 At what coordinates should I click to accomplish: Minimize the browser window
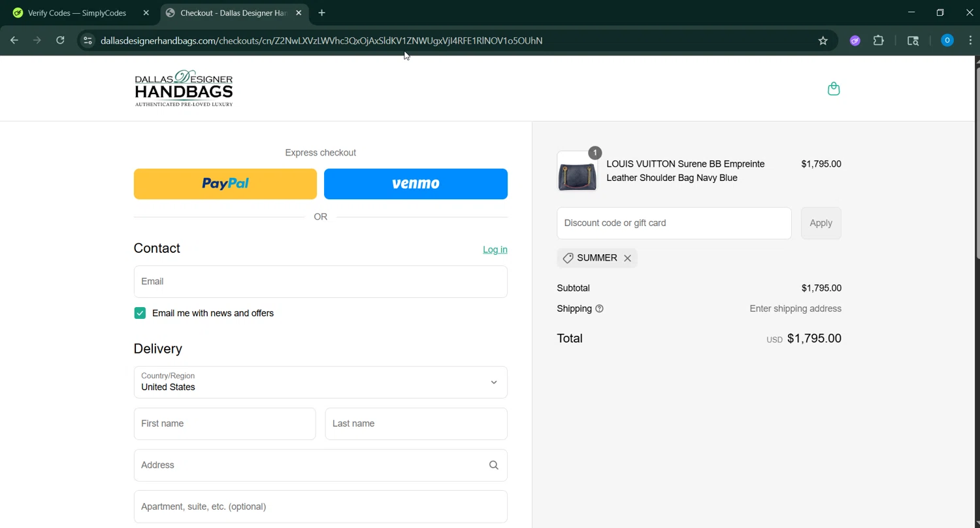[911, 12]
